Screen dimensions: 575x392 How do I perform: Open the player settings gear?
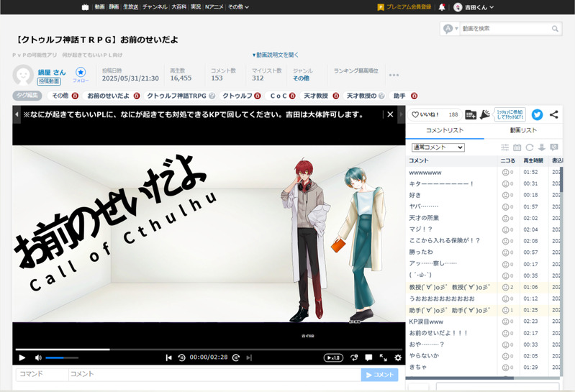point(398,357)
